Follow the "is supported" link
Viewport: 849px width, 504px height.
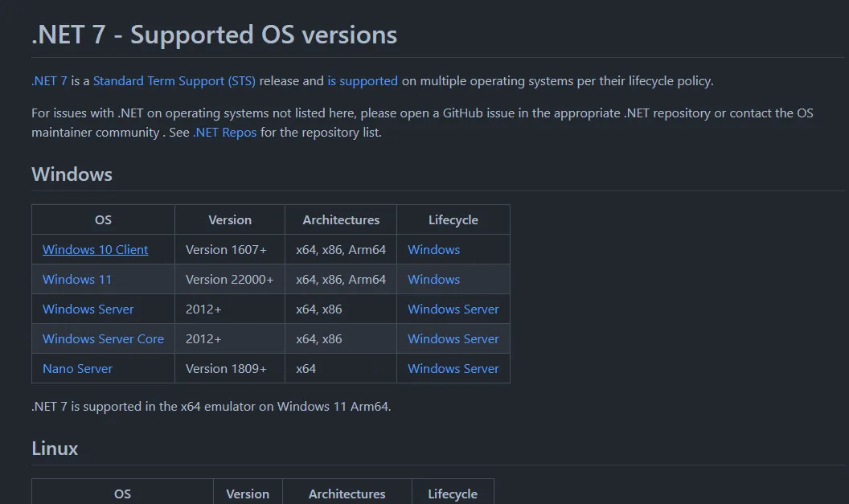click(x=363, y=81)
